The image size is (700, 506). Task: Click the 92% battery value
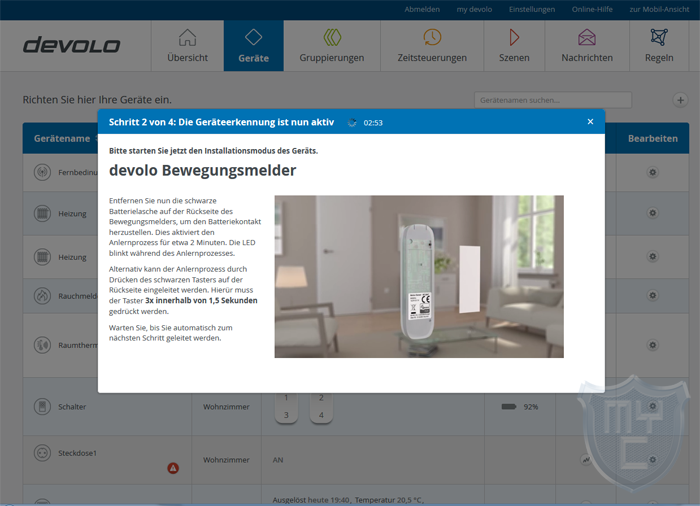point(530,406)
